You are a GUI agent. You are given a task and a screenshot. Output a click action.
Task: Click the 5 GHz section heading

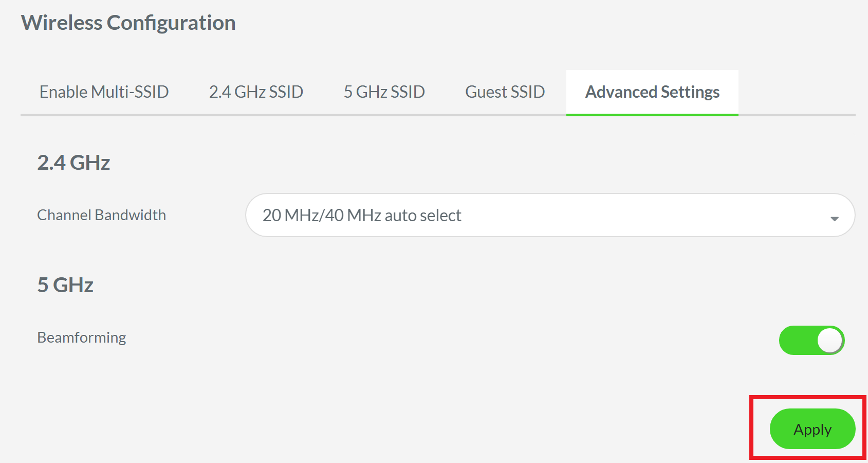click(64, 284)
